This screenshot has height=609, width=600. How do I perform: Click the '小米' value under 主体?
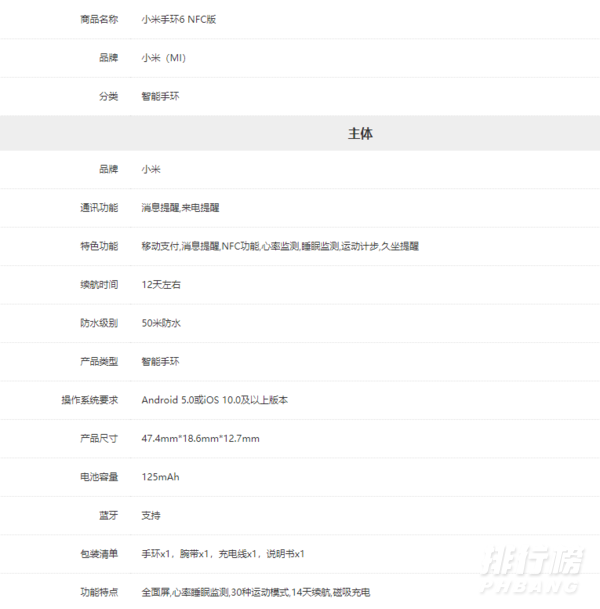point(151,169)
